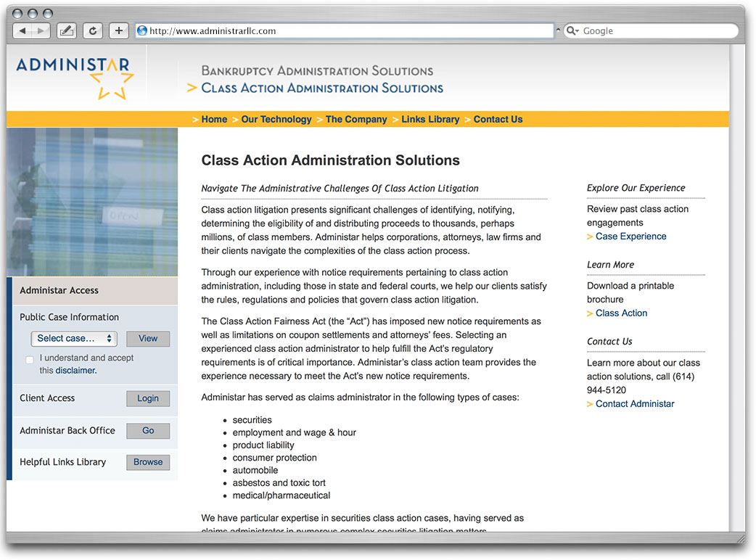Screen dimensions: 756x560
Task: Click the Administar star logo
Action: click(x=75, y=78)
